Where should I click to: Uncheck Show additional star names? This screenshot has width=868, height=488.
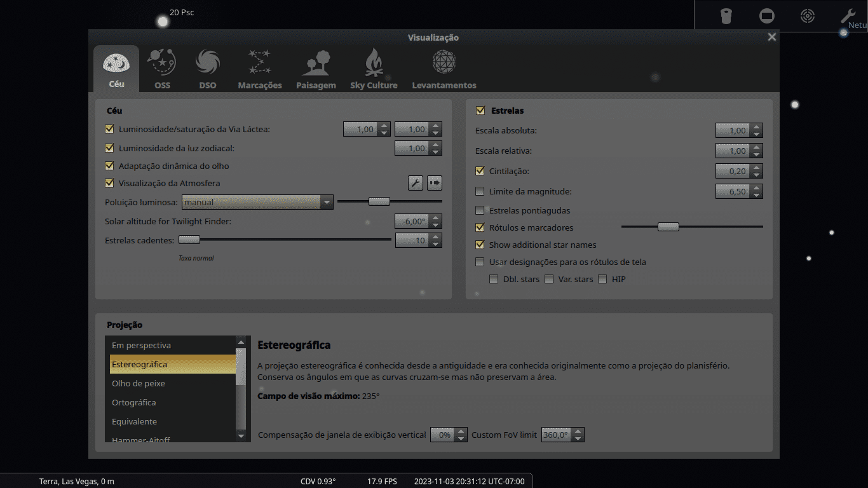click(480, 245)
